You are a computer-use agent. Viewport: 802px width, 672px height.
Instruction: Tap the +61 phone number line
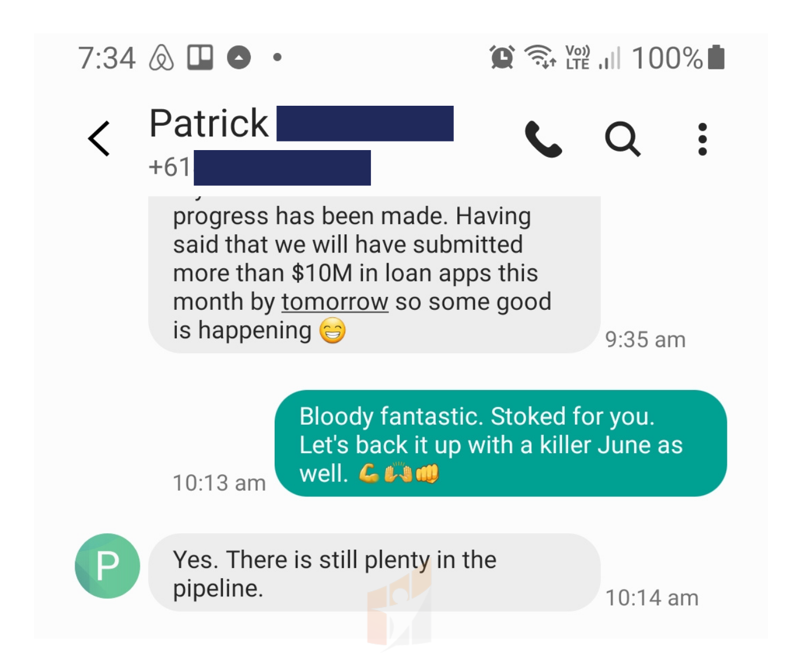pos(259,168)
